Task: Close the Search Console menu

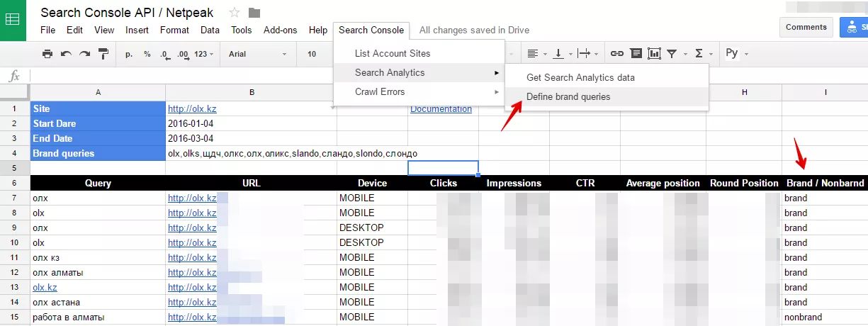Action: click(x=371, y=30)
